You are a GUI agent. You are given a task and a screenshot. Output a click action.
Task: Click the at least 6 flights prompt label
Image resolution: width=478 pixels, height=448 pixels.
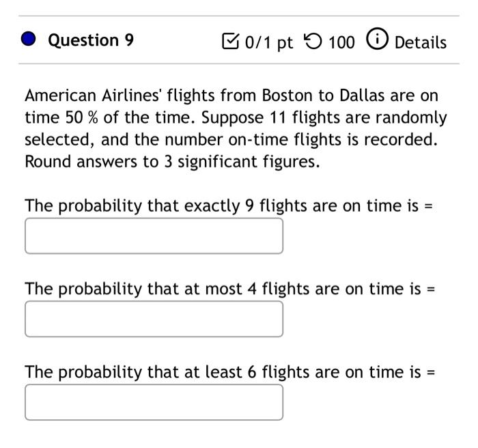(230, 372)
